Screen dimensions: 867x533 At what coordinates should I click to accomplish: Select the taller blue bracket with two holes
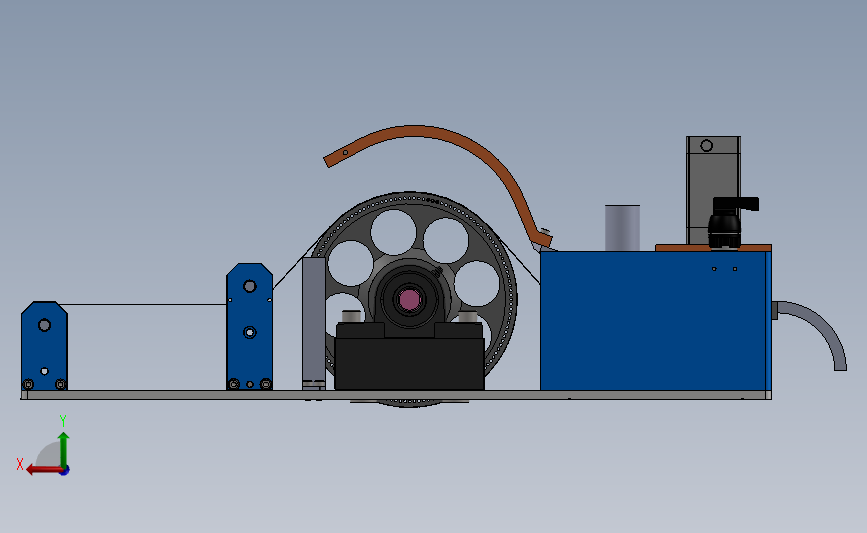pos(249,327)
